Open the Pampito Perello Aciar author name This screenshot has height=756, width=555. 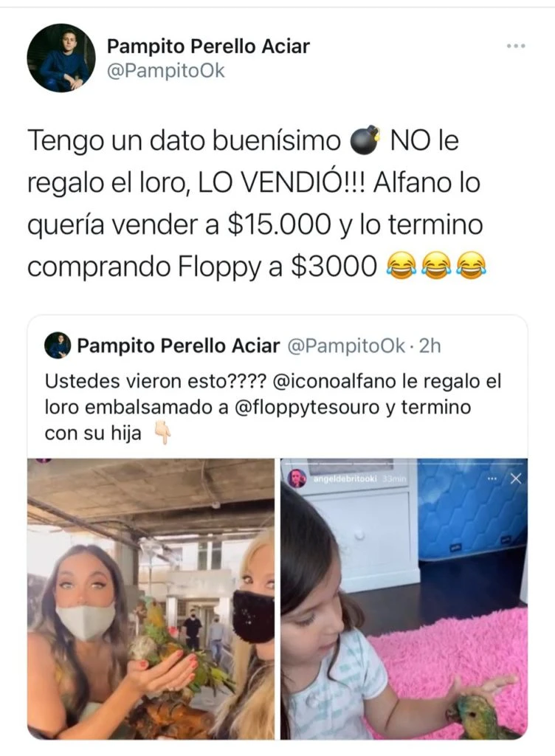click(x=208, y=47)
